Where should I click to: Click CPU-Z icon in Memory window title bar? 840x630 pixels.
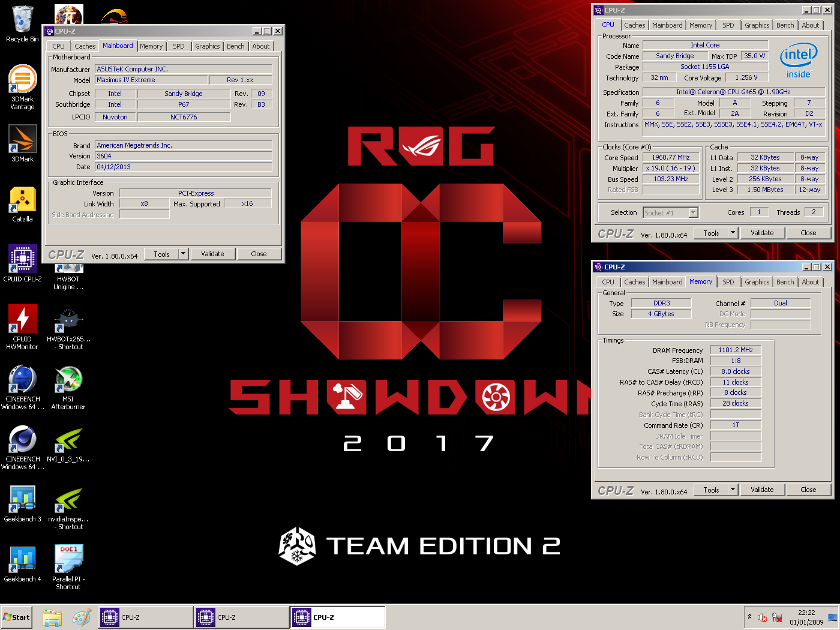point(598,267)
